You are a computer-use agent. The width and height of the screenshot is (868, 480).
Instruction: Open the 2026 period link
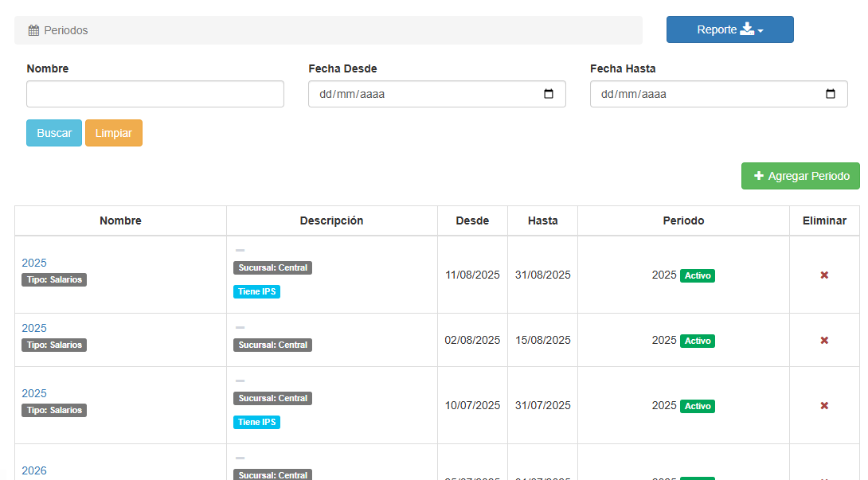34,470
